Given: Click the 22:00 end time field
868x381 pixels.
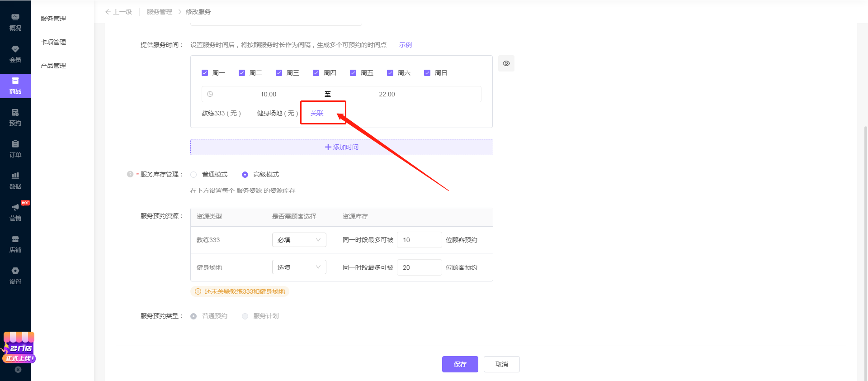Looking at the screenshot, I should (387, 94).
